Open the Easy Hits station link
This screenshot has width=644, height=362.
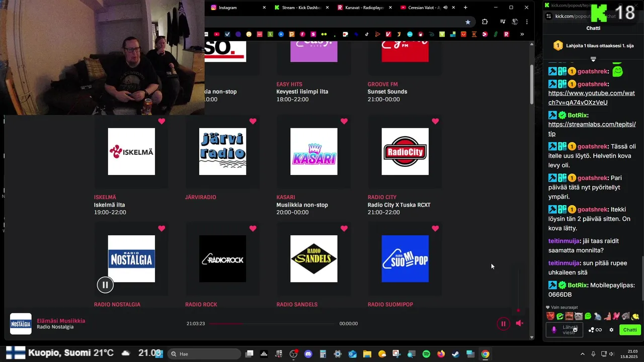[x=289, y=84]
